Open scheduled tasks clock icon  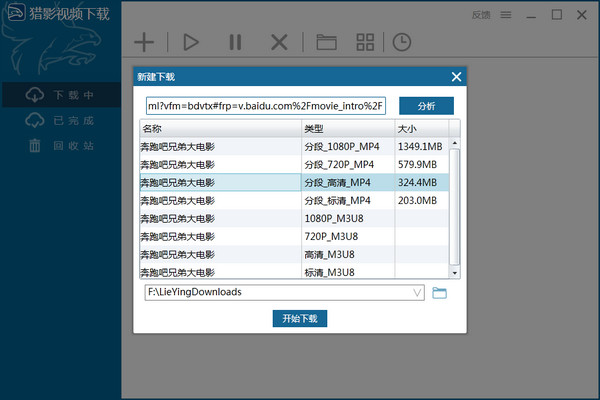point(401,42)
